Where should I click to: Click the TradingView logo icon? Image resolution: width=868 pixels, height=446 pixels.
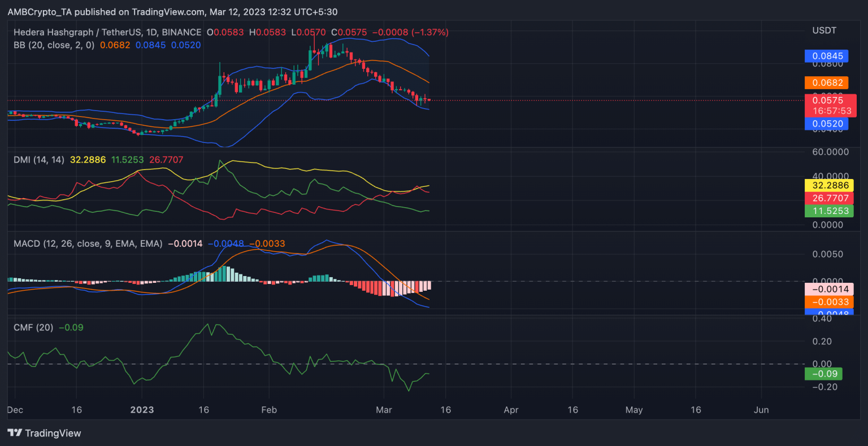(15, 433)
